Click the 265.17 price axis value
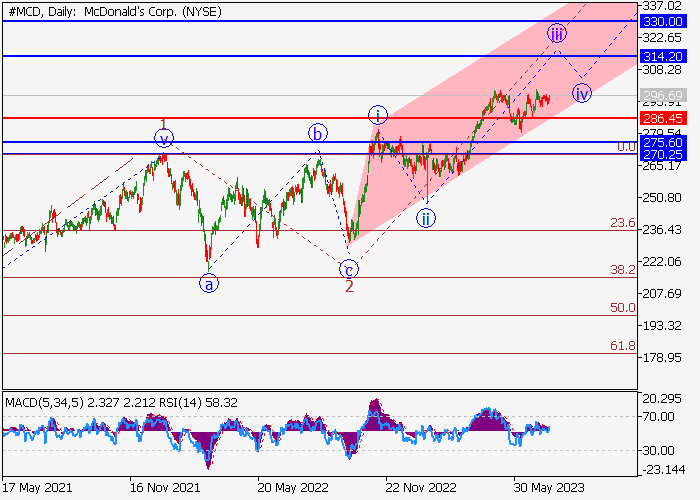Image resolution: width=700 pixels, height=500 pixels. [662, 166]
